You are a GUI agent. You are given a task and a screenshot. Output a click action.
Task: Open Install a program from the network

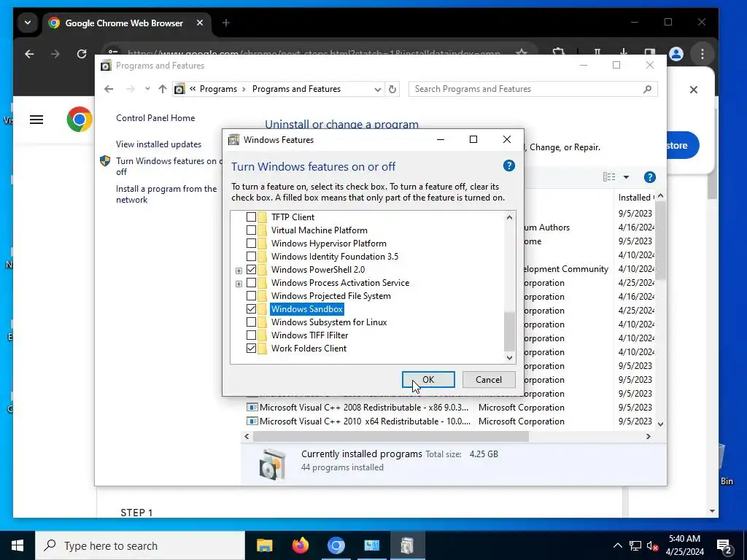166,194
